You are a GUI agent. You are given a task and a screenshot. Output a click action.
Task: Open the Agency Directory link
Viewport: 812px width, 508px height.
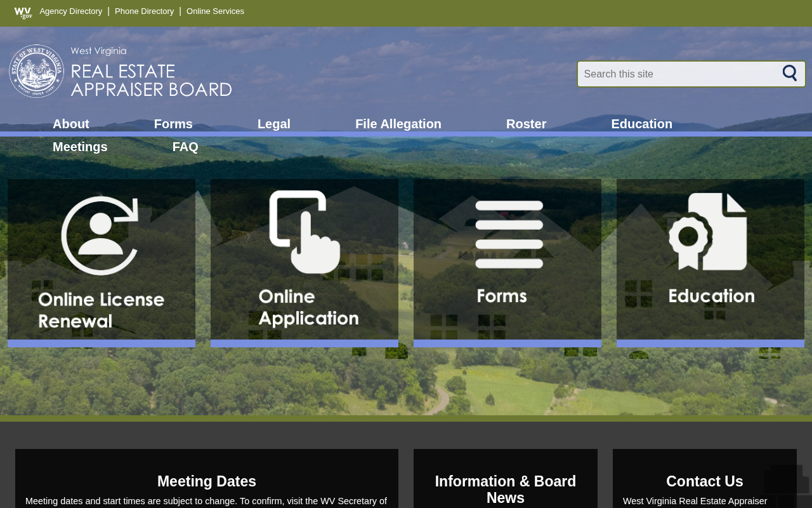[x=71, y=11]
